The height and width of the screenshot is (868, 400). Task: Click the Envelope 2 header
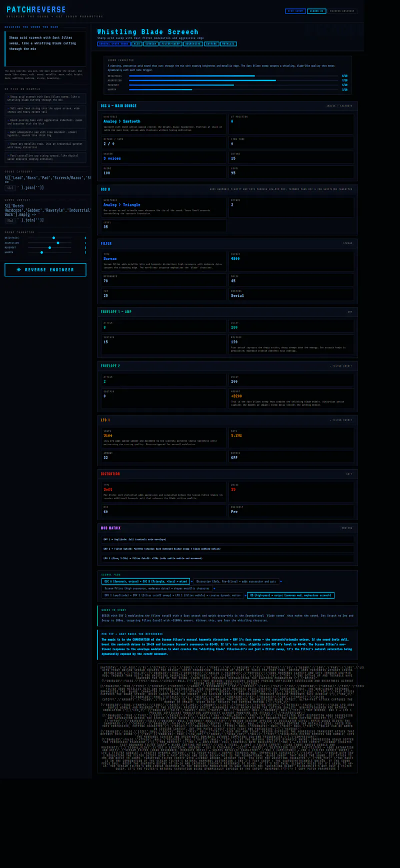tap(227, 366)
